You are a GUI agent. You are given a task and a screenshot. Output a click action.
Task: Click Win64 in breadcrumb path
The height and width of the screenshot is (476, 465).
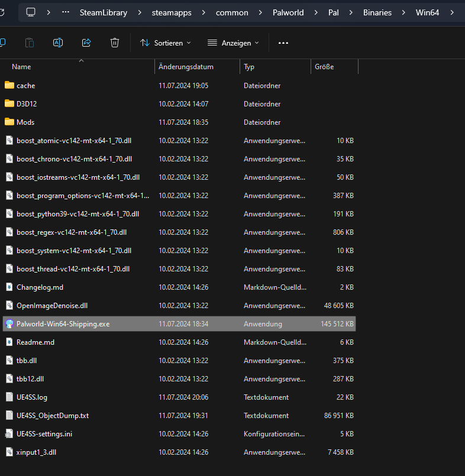pos(427,12)
